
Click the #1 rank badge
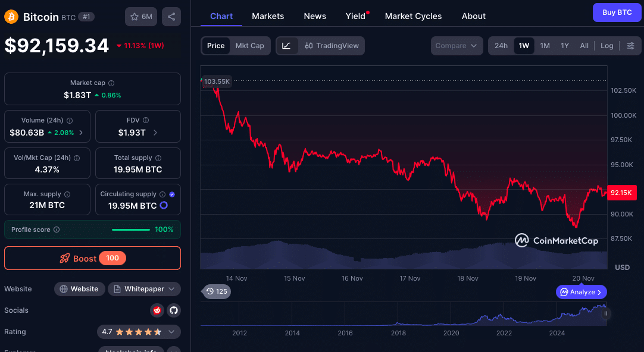pyautogui.click(x=86, y=17)
